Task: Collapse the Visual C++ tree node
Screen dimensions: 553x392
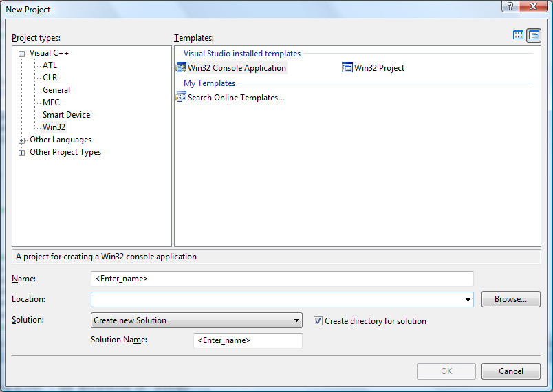Action: click(21, 54)
